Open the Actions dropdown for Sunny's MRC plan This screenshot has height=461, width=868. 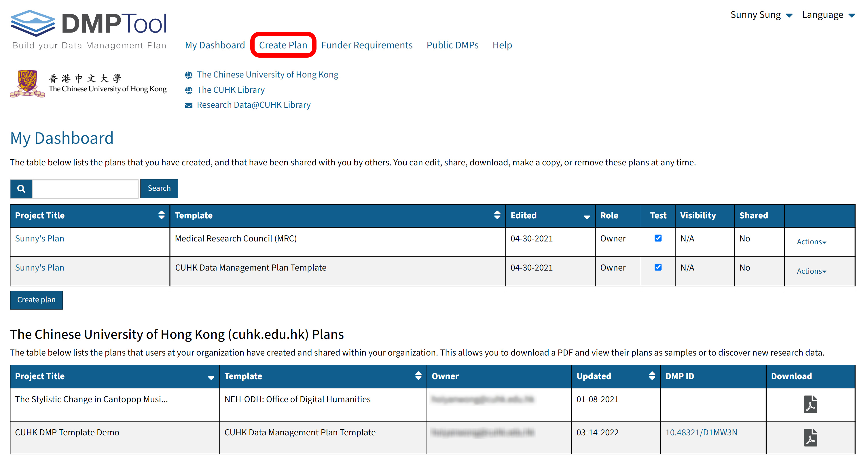tap(811, 241)
